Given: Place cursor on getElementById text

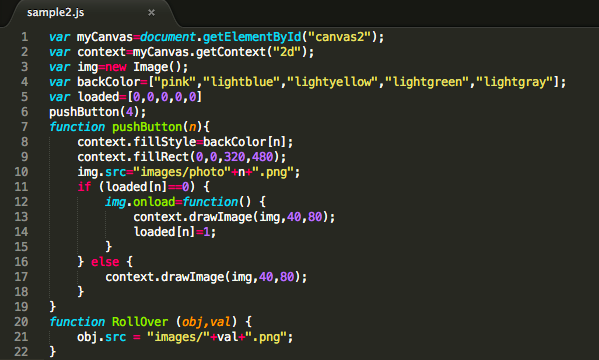Looking at the screenshot, I should [252, 37].
